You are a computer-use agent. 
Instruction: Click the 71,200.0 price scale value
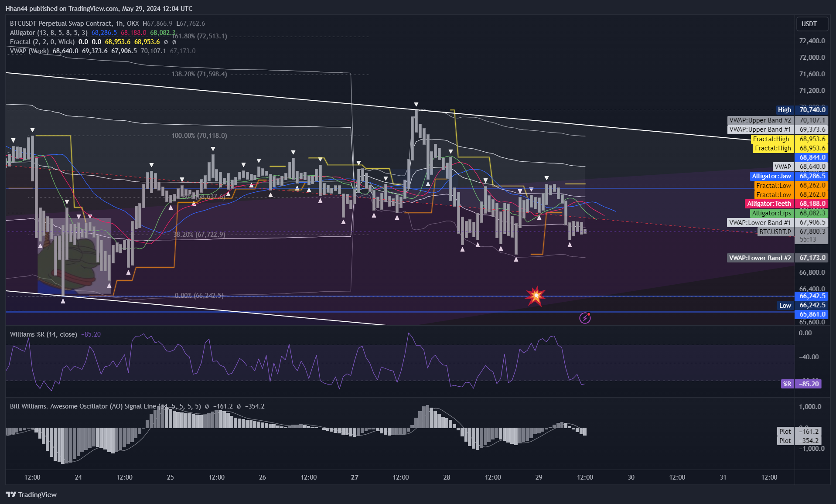click(x=812, y=91)
